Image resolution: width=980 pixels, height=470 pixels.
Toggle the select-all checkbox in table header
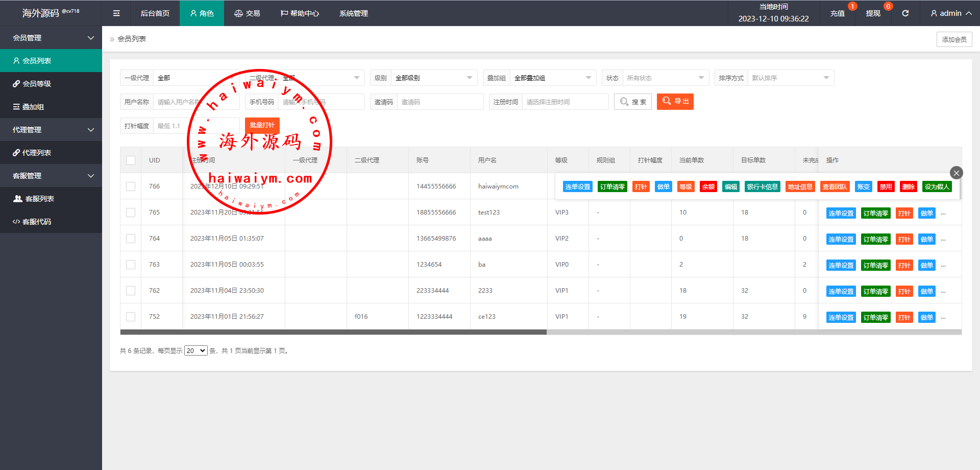[131, 160]
